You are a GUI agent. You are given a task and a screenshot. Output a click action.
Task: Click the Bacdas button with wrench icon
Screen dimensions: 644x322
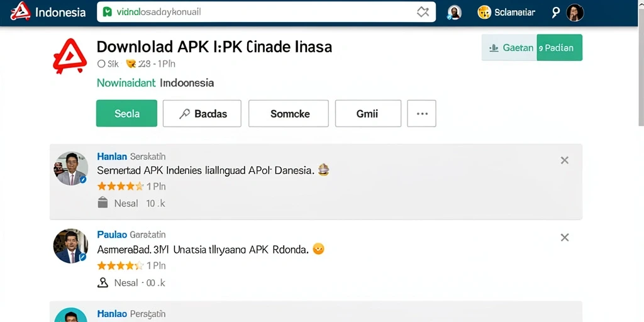pos(202,113)
